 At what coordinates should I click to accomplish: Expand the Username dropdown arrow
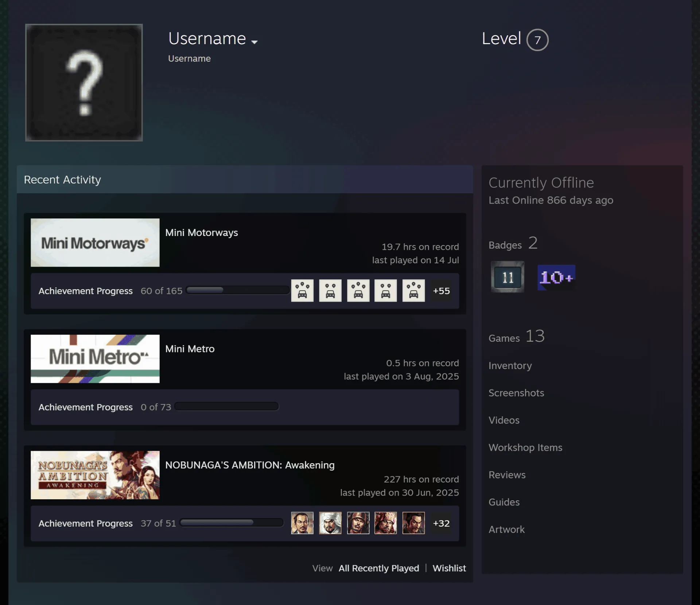tap(254, 42)
